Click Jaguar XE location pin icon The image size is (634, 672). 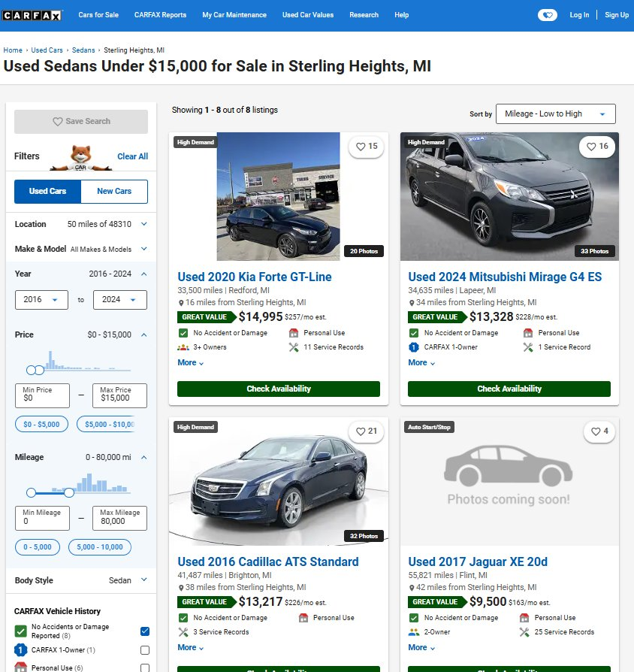pyautogui.click(x=411, y=588)
